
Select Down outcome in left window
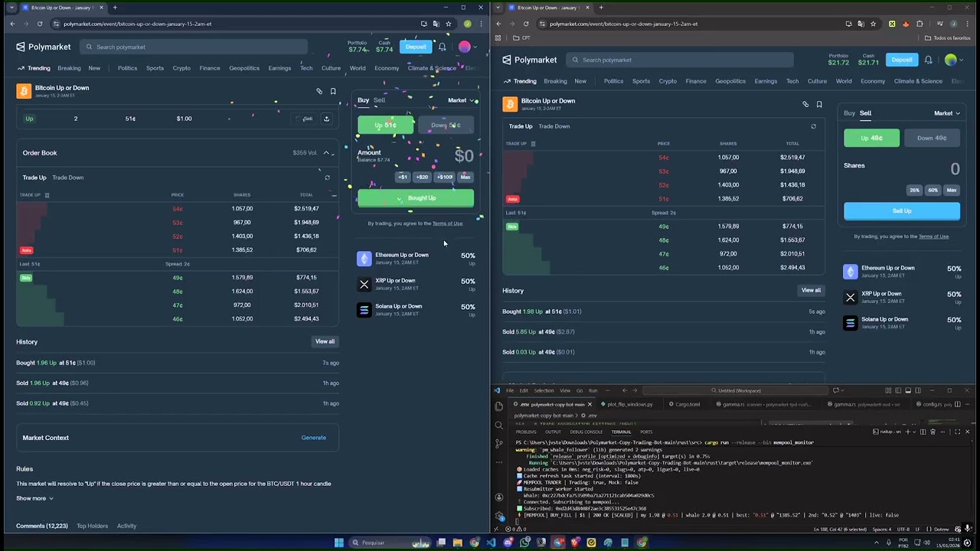pos(446,125)
